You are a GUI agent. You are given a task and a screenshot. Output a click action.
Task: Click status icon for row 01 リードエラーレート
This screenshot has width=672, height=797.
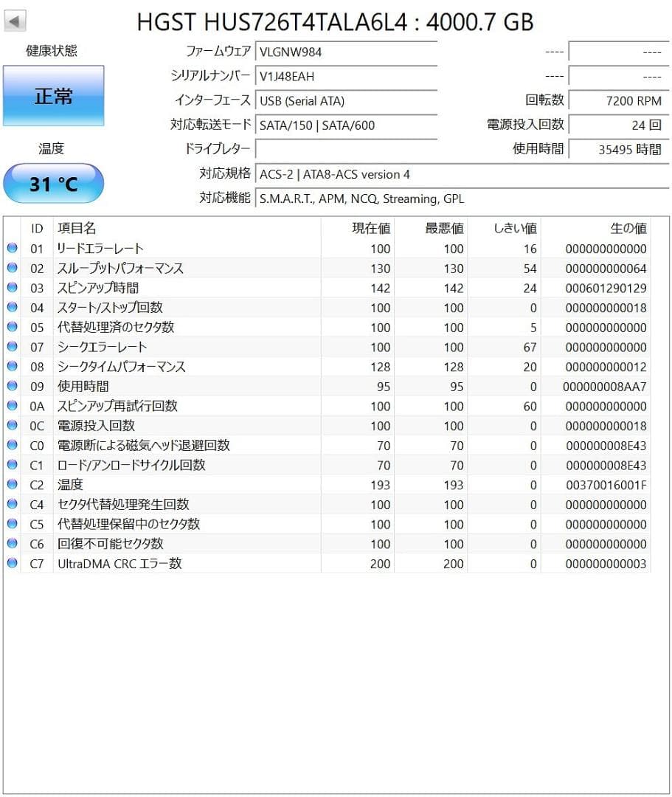(x=13, y=248)
